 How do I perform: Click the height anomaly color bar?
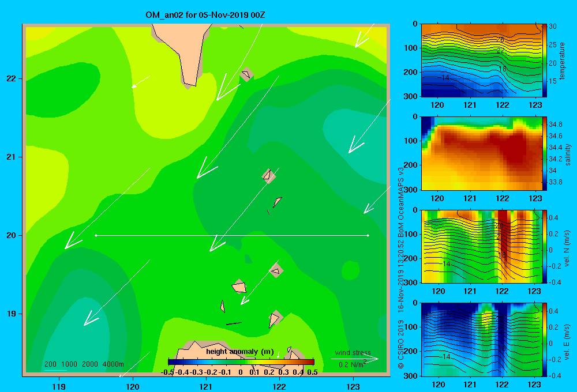(241, 362)
